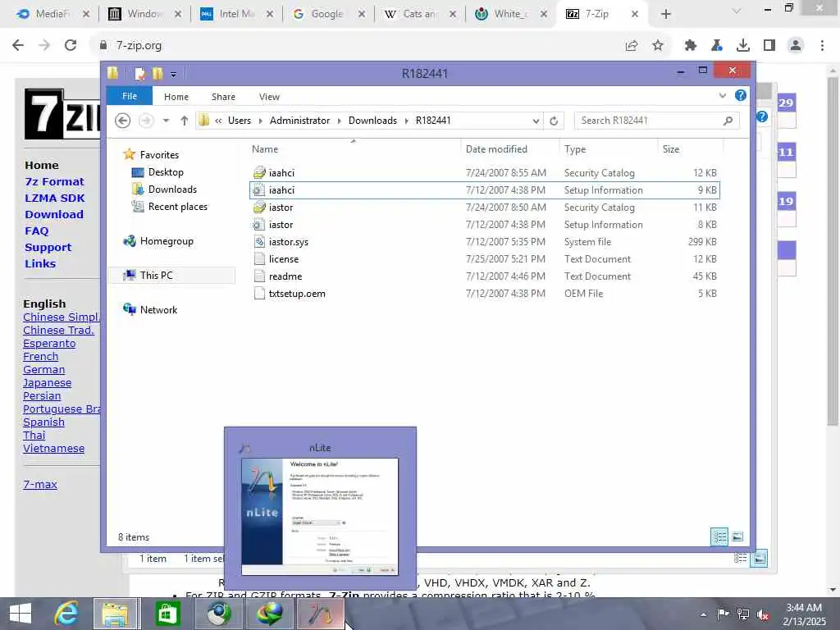Viewport: 840px width, 630px height.
Task: Open the Share ribbon tab
Action: coord(223,97)
